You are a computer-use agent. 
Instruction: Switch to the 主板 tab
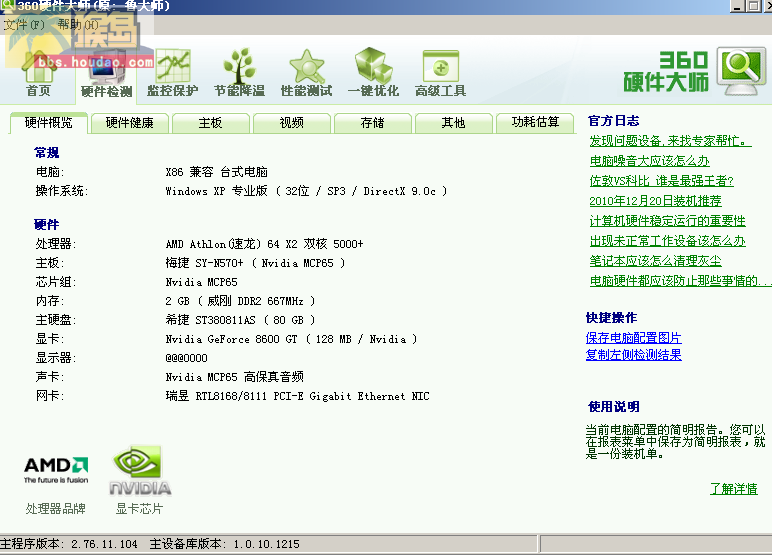(x=211, y=123)
